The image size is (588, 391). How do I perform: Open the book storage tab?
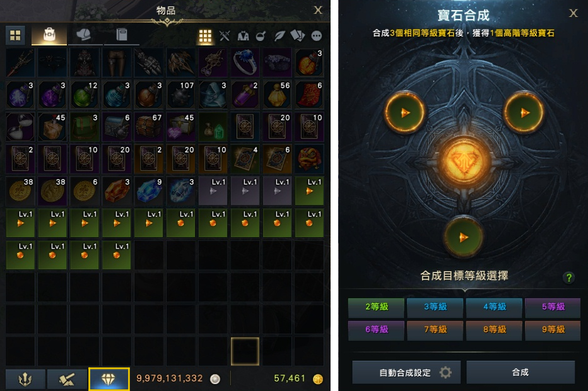click(x=122, y=35)
